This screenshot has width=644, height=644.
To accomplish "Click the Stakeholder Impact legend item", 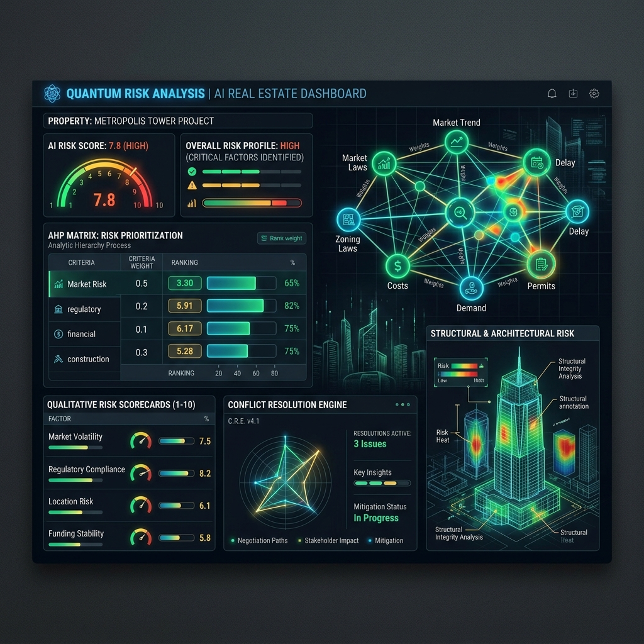I will (x=328, y=540).
